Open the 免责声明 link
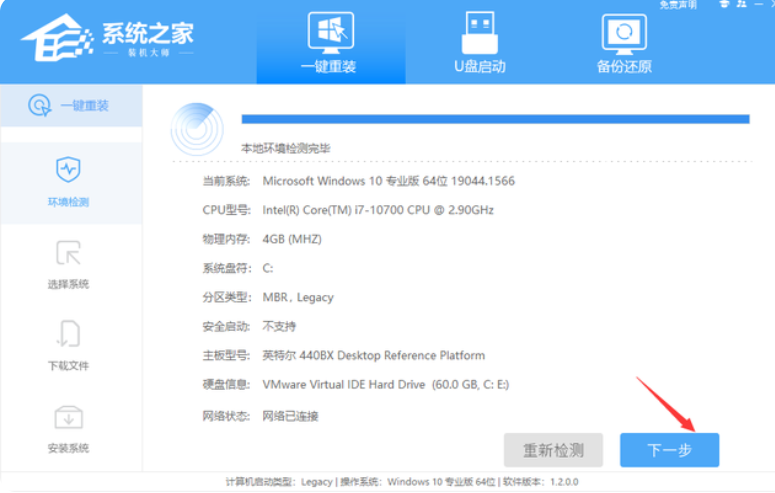The width and height of the screenshot is (775, 493). click(679, 5)
